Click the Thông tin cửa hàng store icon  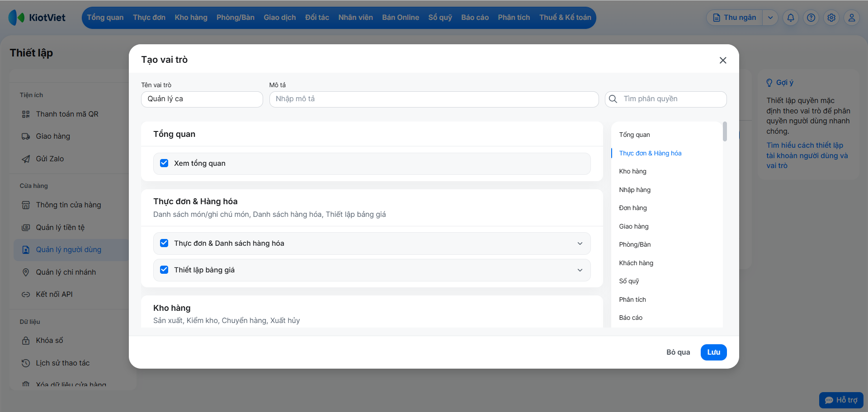pos(26,205)
